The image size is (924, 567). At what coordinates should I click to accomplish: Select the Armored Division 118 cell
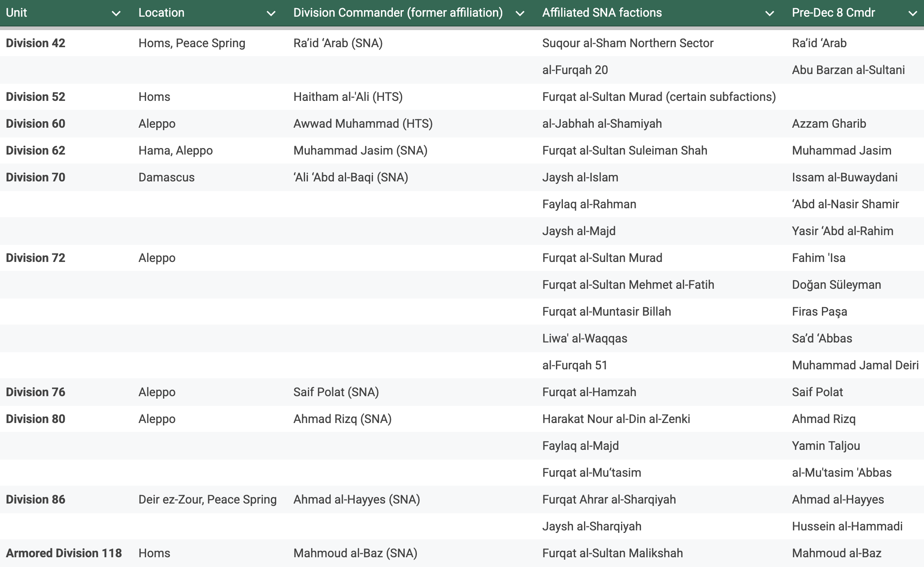(x=63, y=553)
